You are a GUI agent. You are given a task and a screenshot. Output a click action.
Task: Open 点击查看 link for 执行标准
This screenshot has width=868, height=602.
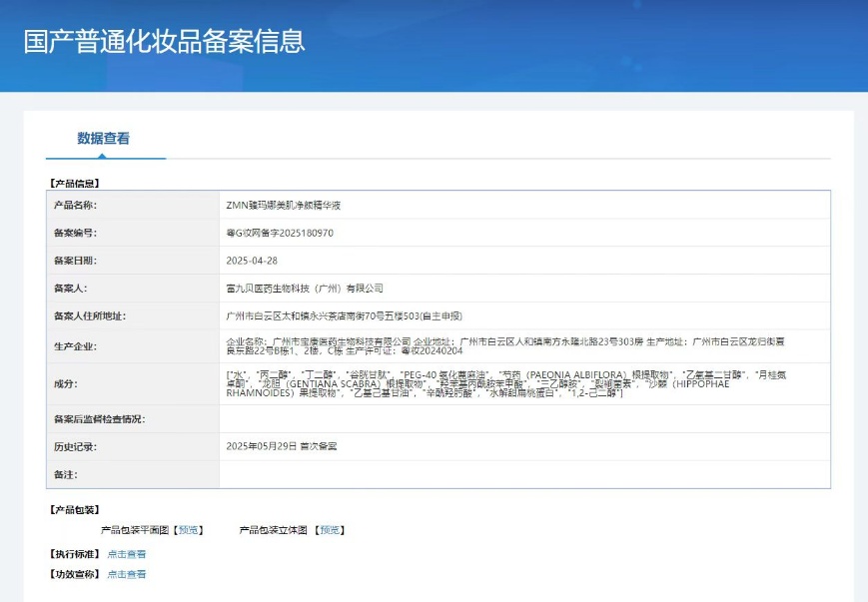click(127, 554)
